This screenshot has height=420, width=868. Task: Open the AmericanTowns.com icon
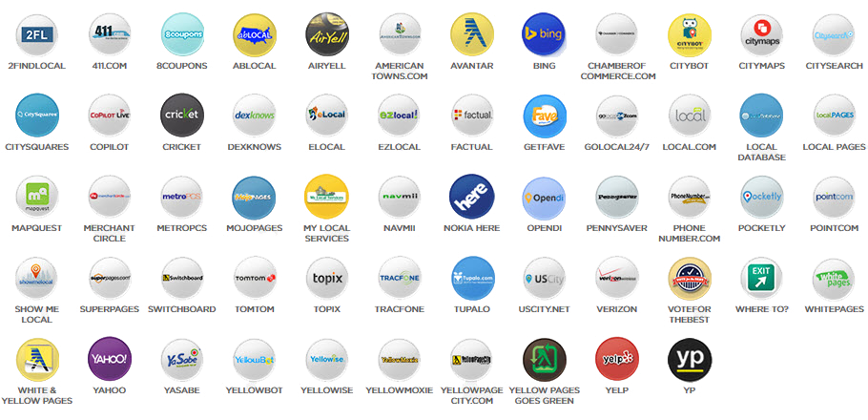point(401,35)
